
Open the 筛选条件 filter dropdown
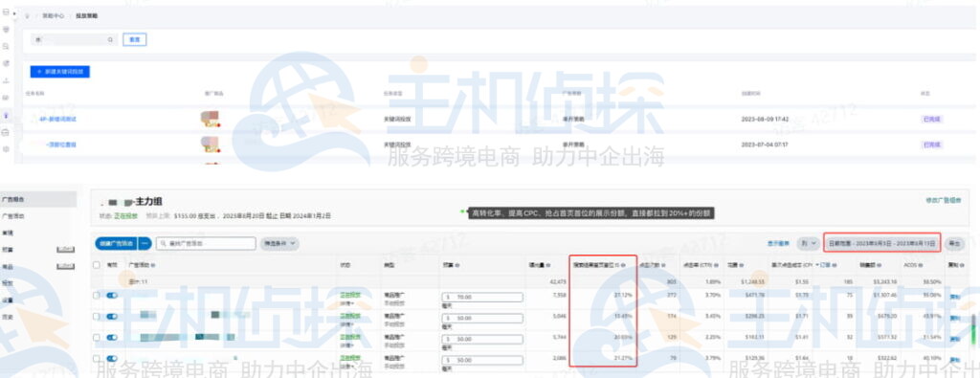pyautogui.click(x=279, y=244)
